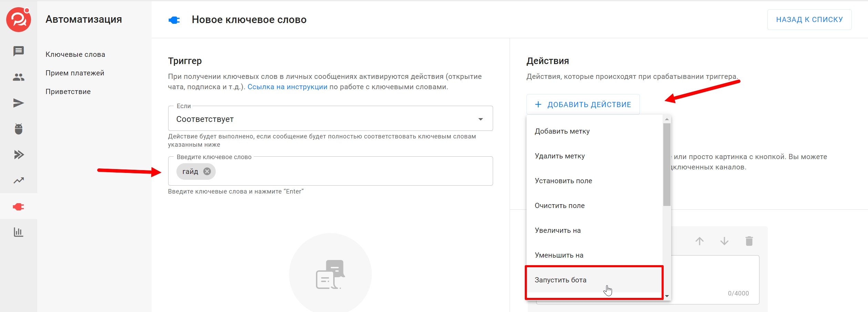Click "Назад к списку" button
Image resolution: width=868 pixels, height=312 pixels.
point(809,20)
